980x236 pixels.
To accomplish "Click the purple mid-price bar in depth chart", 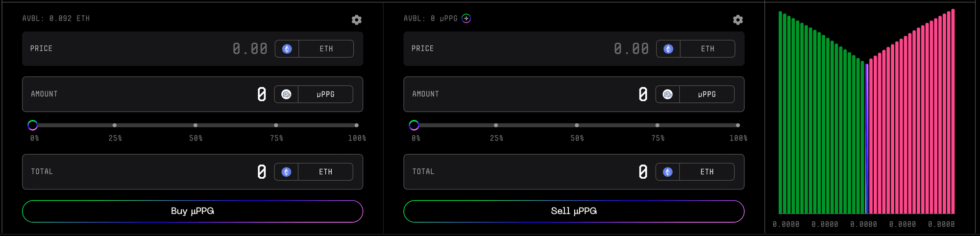I will click(867, 140).
